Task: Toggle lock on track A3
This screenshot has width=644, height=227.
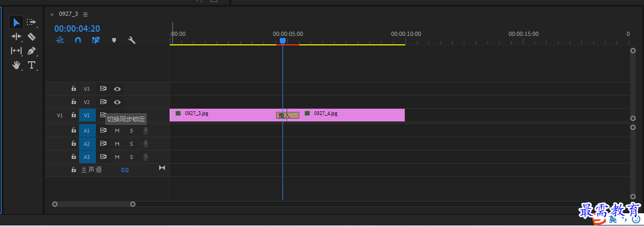Action: coord(74,157)
